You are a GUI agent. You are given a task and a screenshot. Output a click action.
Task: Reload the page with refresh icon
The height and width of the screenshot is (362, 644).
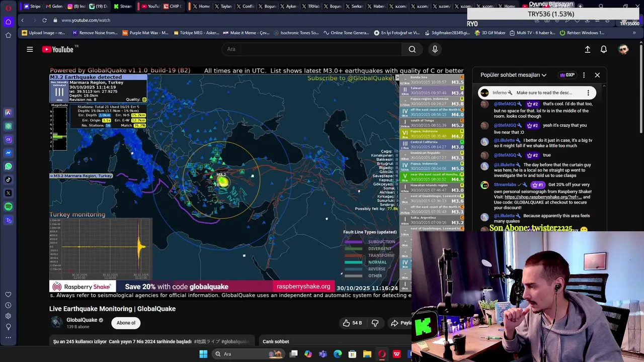[44, 20]
